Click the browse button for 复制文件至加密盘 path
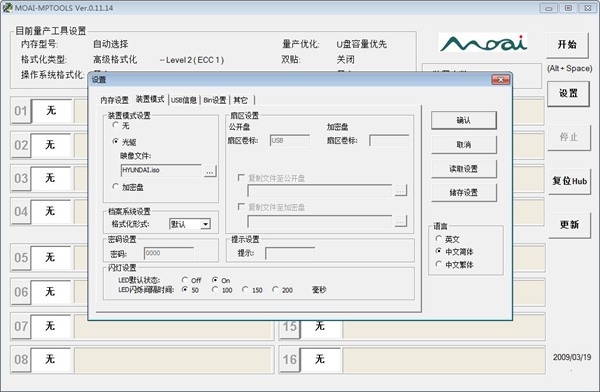 (400, 221)
